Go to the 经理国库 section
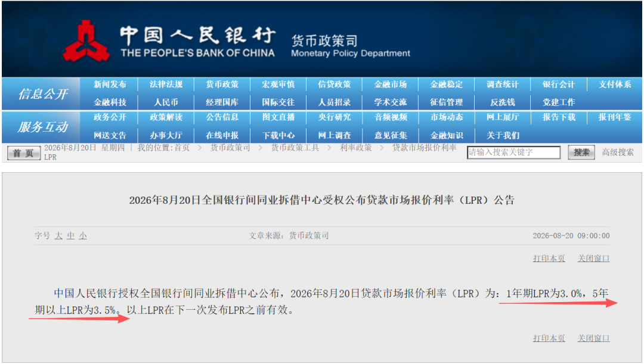 pos(222,102)
